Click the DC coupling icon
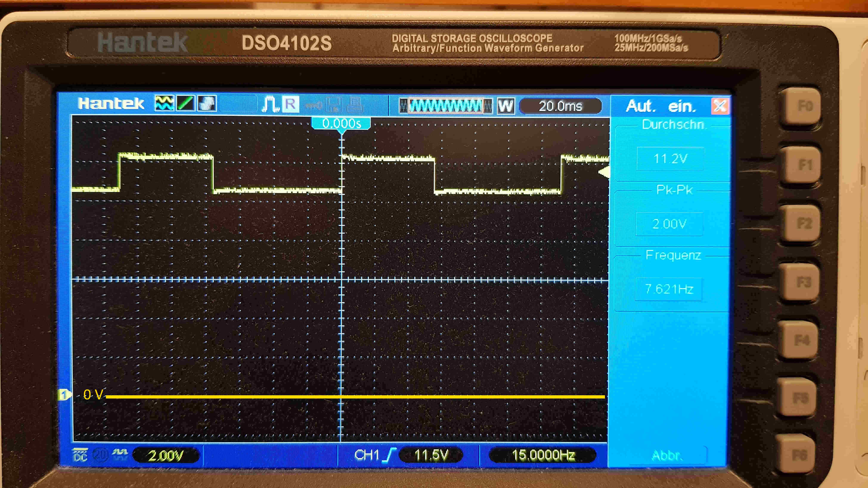Image resolution: width=868 pixels, height=488 pixels. click(80, 455)
